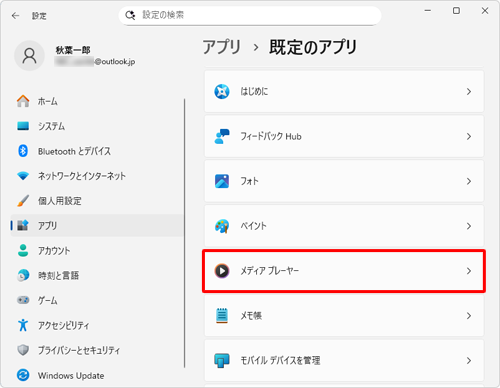Expand the メディア プレーヤー row chevron
The width and height of the screenshot is (500, 388).
point(469,271)
